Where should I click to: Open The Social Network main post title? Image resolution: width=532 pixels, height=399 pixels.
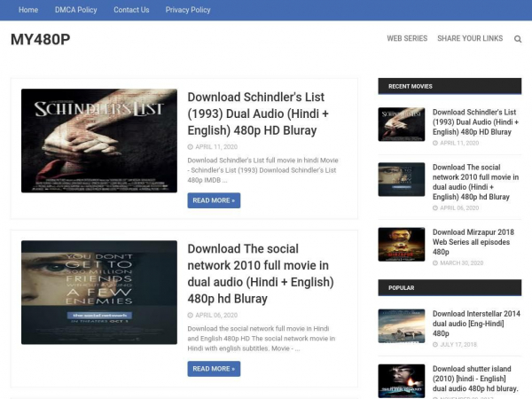(x=260, y=274)
